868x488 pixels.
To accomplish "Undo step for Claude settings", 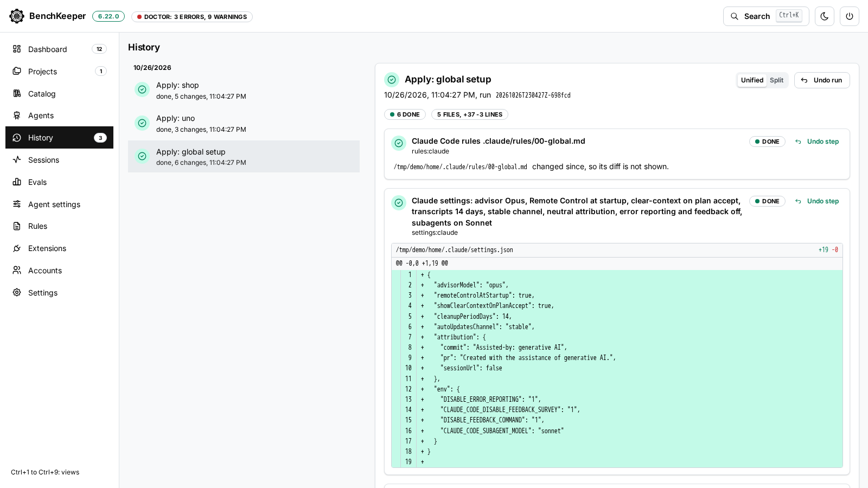I will [817, 201].
